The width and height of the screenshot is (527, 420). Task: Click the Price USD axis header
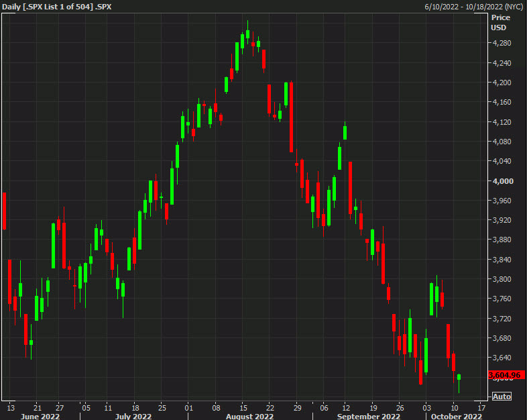click(500, 23)
